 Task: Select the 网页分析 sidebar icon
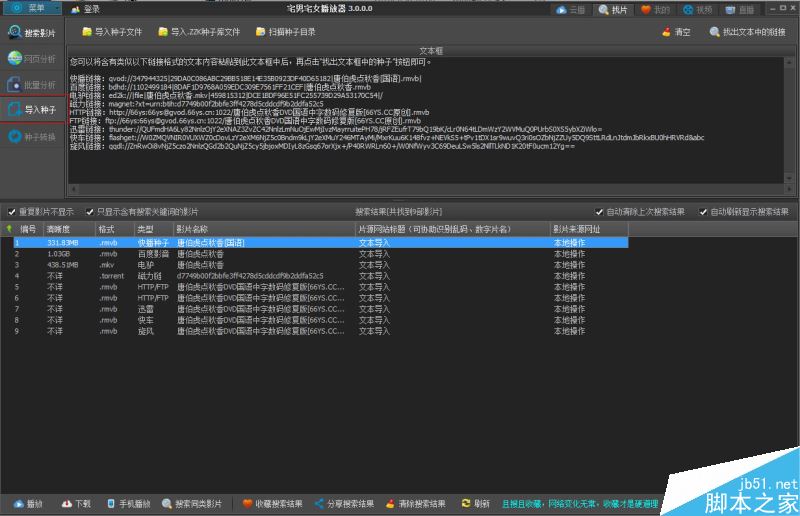[x=15, y=58]
